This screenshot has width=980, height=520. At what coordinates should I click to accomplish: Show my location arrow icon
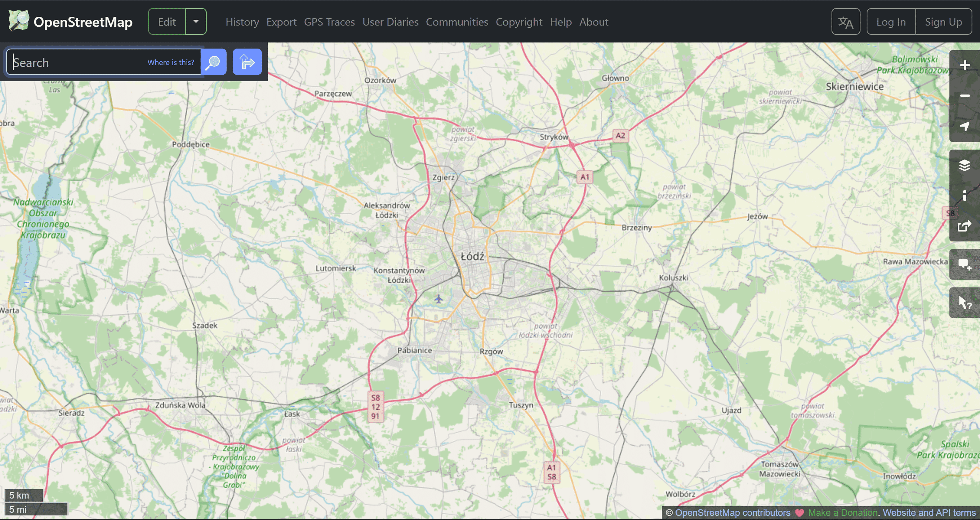tap(964, 126)
